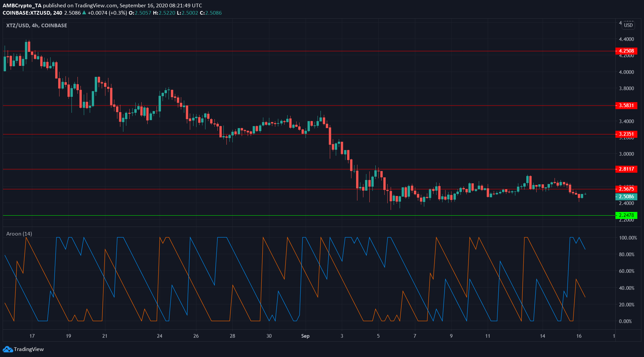This screenshot has height=357, width=644.
Task: Click date 16 on the time axis
Action: [x=579, y=336]
